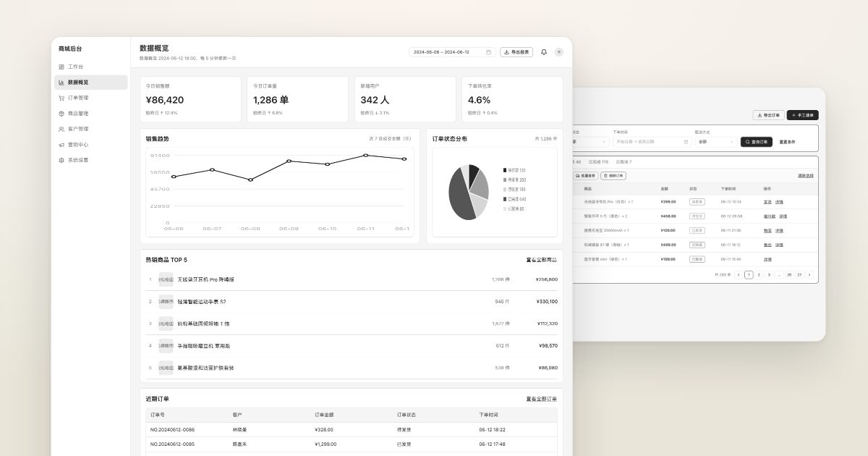Click the thumbnail of 无线蓝牙耳机 Pro 降噪版
The width and height of the screenshot is (868, 456).
click(166, 279)
